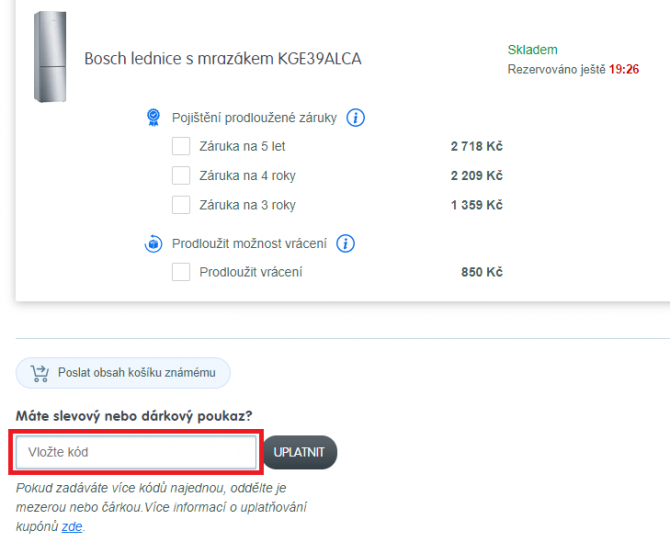Check Záruka na 4 roky option

(181, 176)
